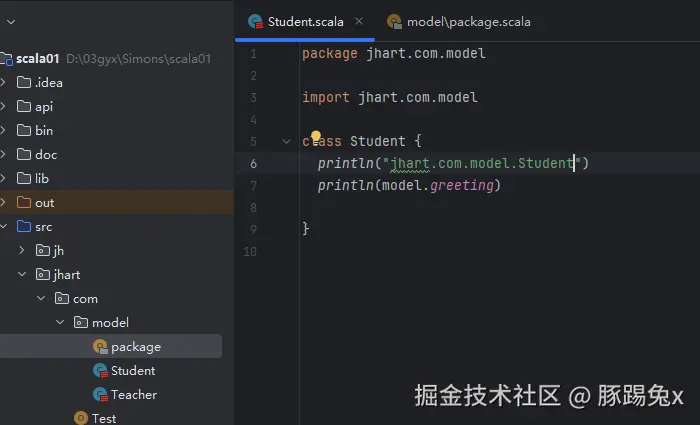The width and height of the screenshot is (700, 425).
Task: Collapse the com package
Action: pyautogui.click(x=41, y=298)
